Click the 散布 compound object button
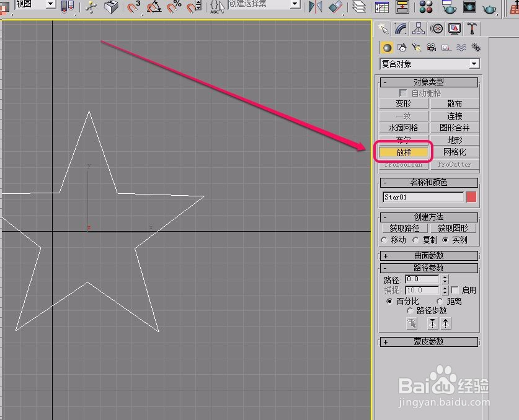The height and width of the screenshot is (420, 519). pos(456,103)
